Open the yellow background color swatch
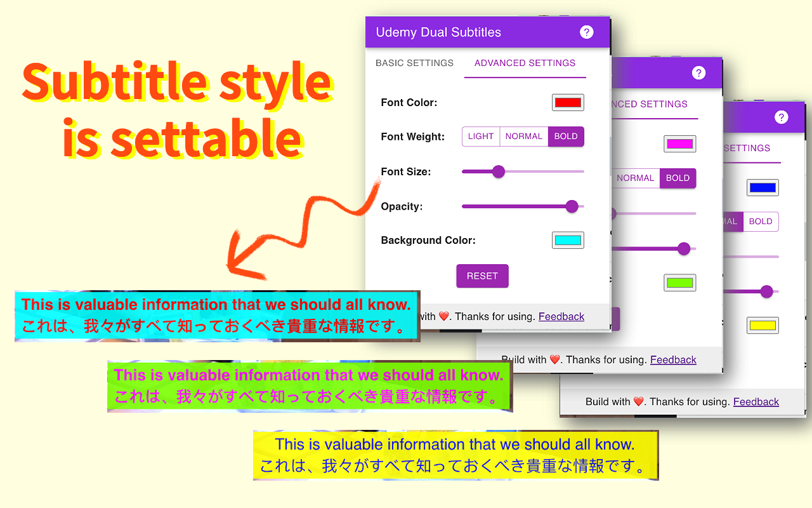 click(763, 326)
